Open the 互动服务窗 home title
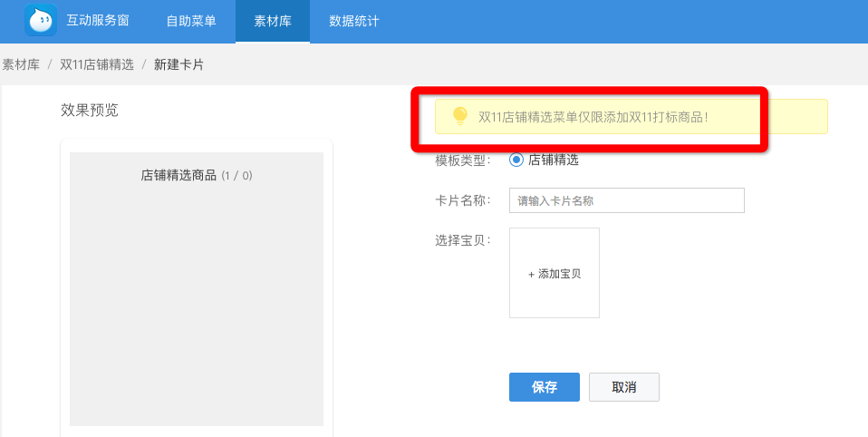The width and height of the screenshot is (868, 437). [98, 21]
